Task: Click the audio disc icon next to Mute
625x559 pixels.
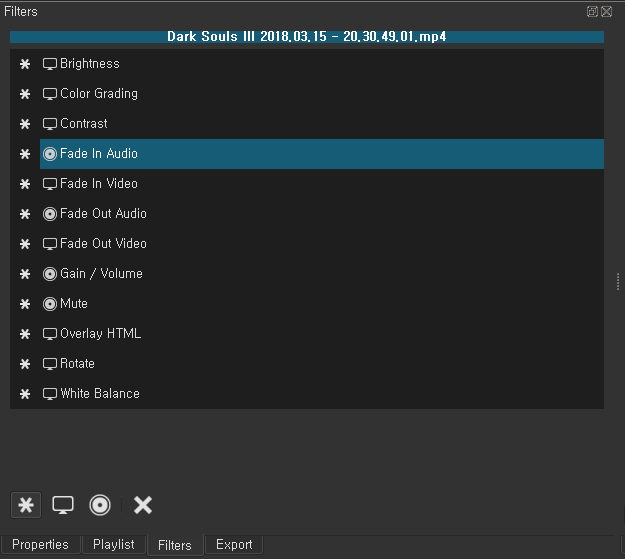Action: pos(50,304)
